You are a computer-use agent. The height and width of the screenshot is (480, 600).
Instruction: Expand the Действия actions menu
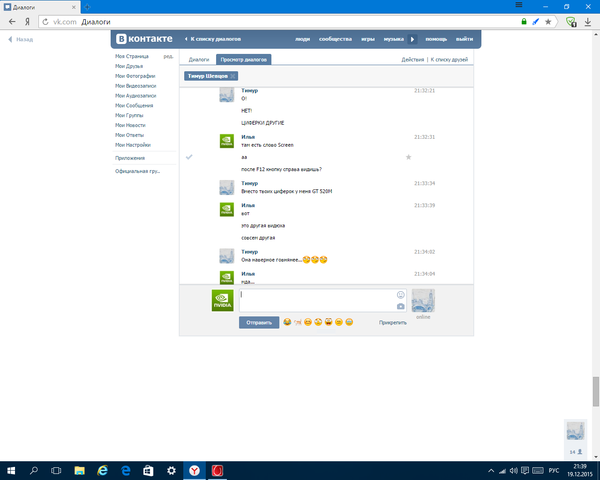(412, 60)
